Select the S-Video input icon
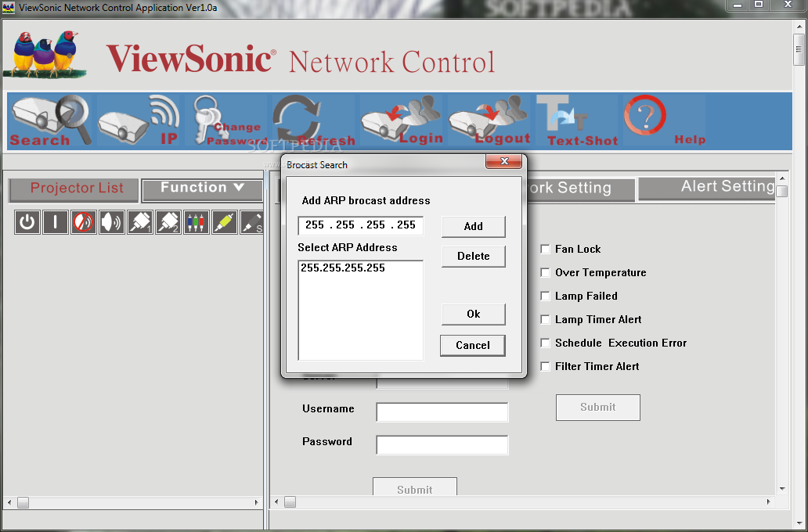The width and height of the screenshot is (808, 532). click(x=251, y=222)
